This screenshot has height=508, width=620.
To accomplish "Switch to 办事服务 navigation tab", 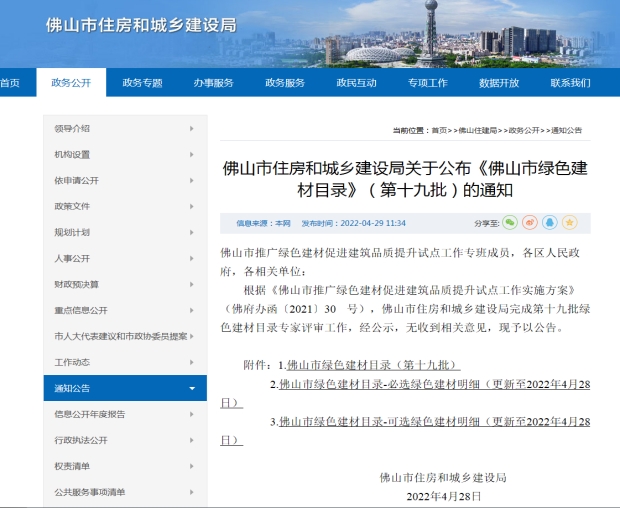I will [x=213, y=83].
